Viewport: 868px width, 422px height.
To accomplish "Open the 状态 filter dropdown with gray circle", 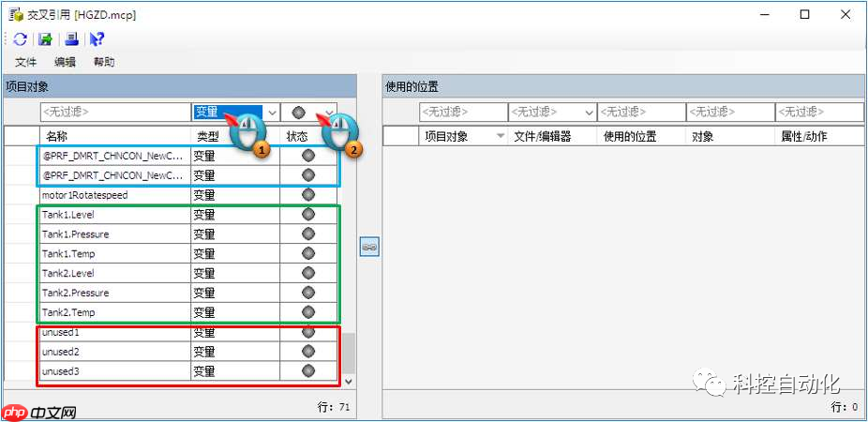I will point(329,113).
